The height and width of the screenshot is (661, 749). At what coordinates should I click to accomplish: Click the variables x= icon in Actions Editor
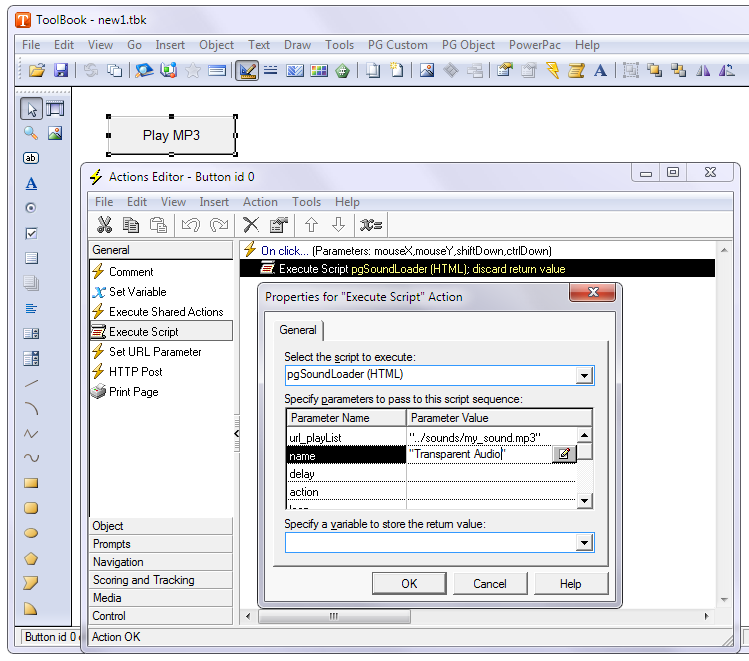tap(371, 224)
